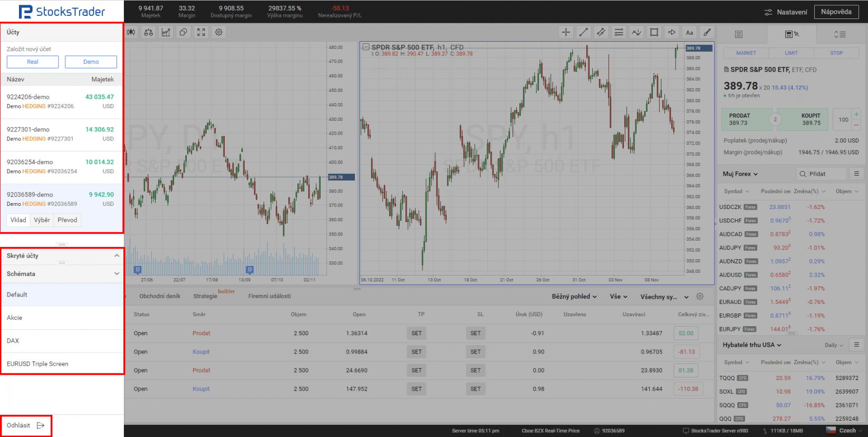This screenshot has height=437, width=868.
Task: Select the arrow drawing tool
Action: click(672, 32)
